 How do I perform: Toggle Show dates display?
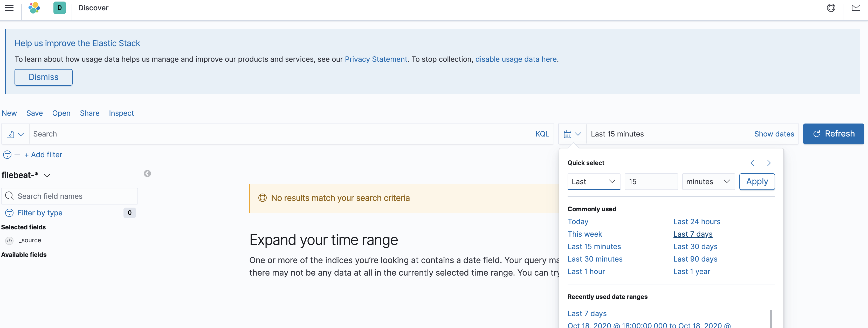pos(774,134)
